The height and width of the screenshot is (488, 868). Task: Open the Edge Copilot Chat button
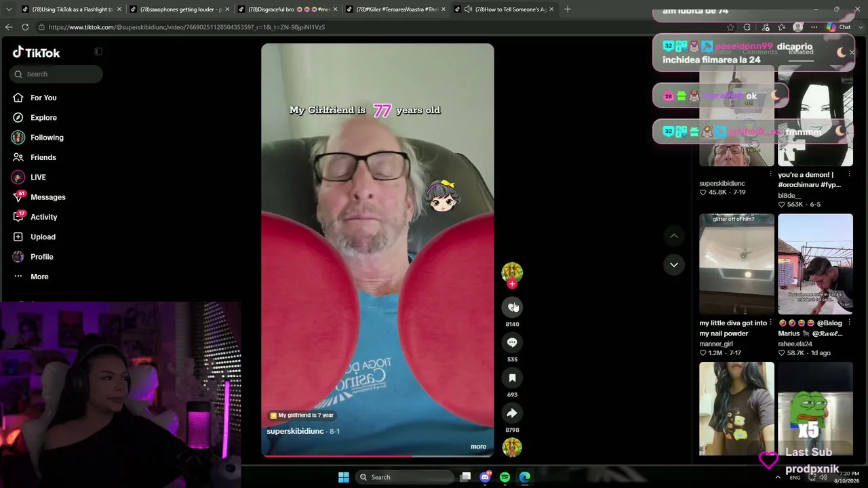(839, 27)
